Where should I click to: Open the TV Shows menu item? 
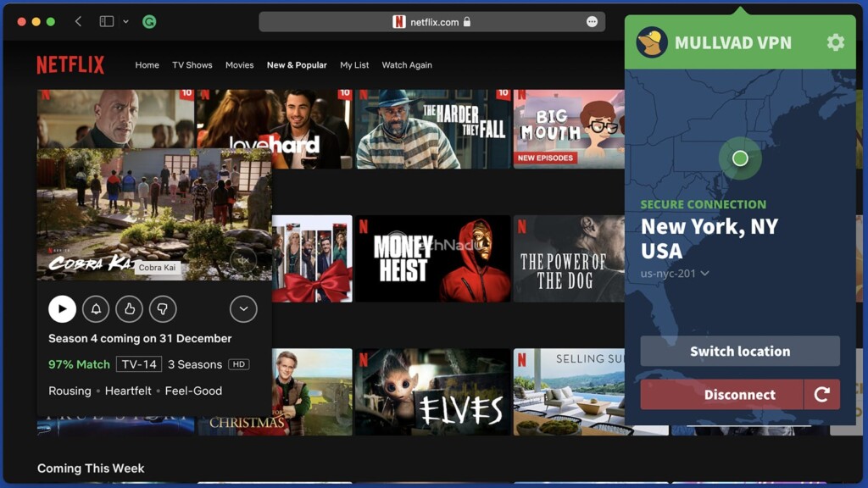pyautogui.click(x=192, y=65)
